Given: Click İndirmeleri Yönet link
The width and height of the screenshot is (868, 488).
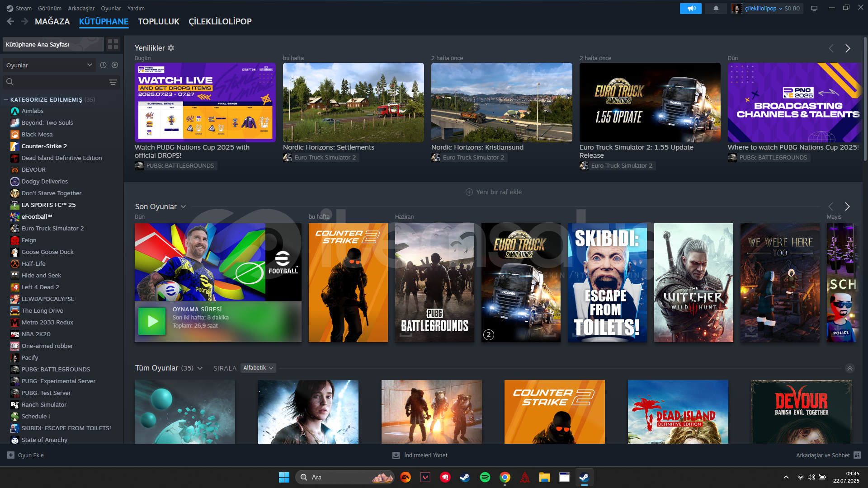Looking at the screenshot, I should pos(426,455).
